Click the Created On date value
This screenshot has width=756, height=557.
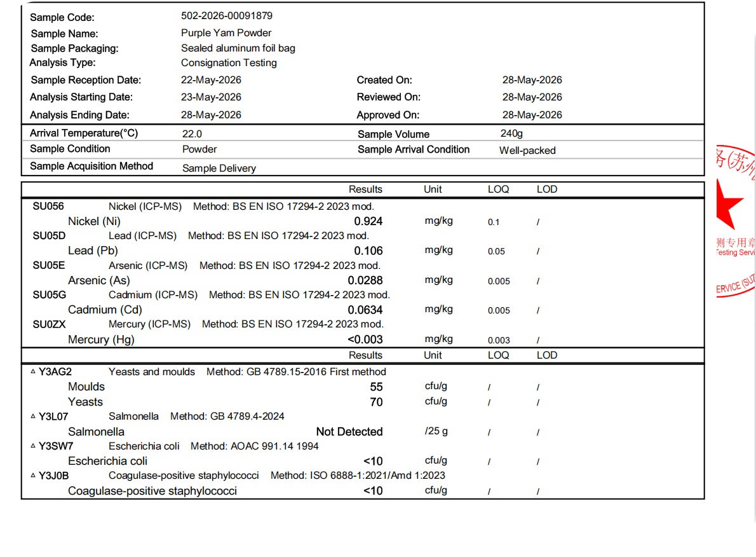(532, 80)
